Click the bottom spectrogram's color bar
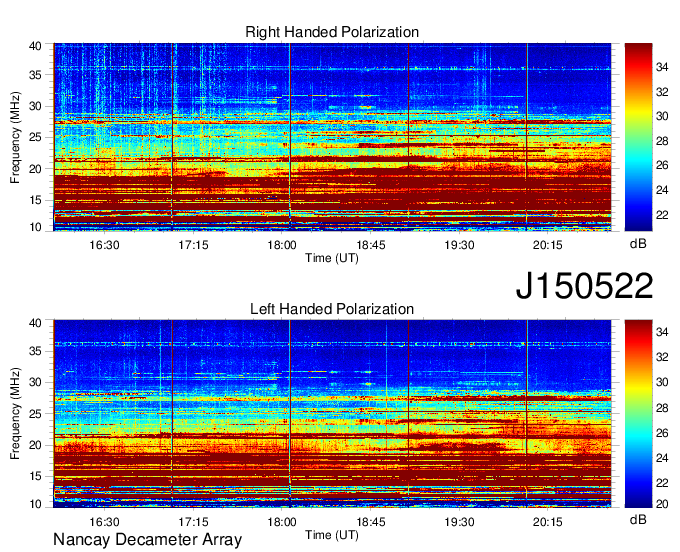 coord(638,414)
